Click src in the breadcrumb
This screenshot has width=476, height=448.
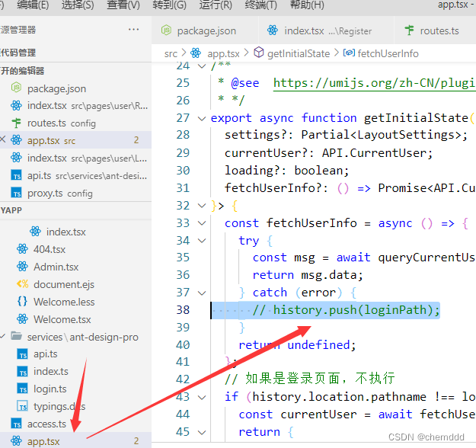171,54
